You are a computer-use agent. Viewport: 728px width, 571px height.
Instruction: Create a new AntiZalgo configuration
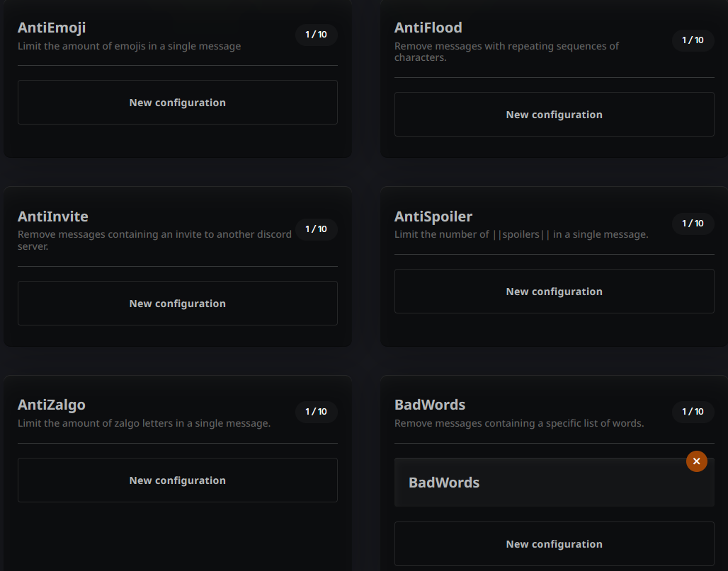(177, 480)
